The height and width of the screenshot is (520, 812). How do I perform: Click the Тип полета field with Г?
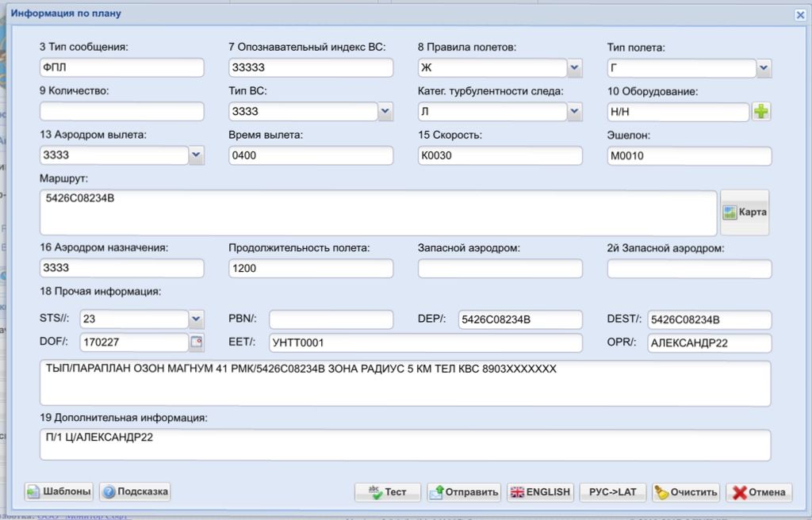681,68
